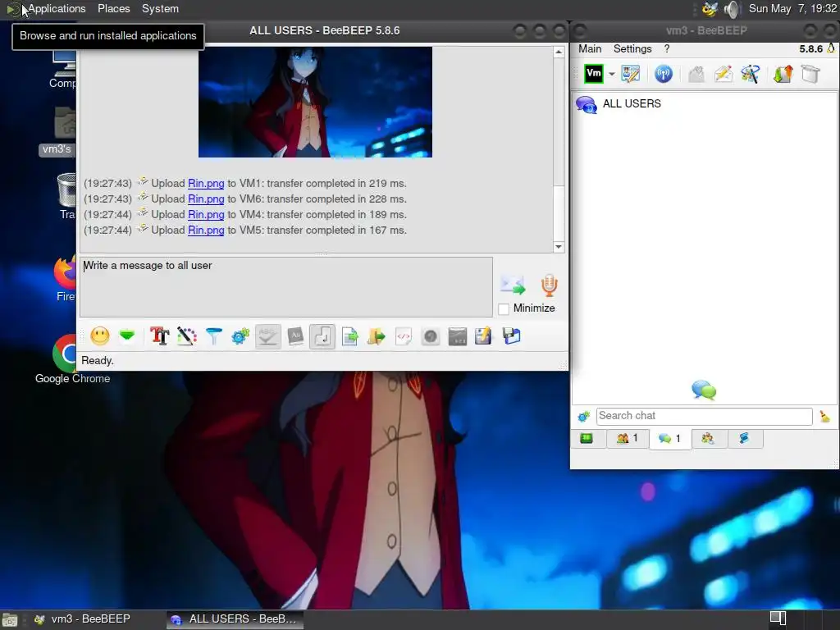840x630 pixels.
Task: Click the Search chat field
Action: point(704,416)
